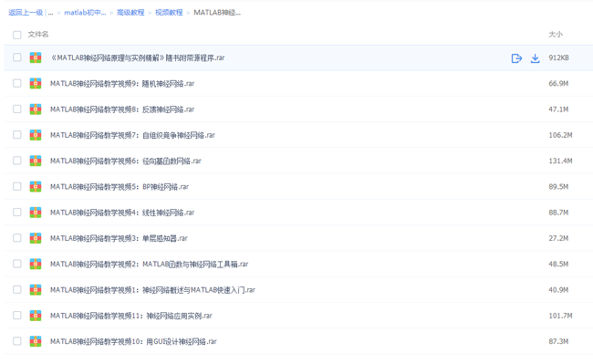Click the 87.3M size value
Viewport: 593px width, 364px height.
click(558, 342)
